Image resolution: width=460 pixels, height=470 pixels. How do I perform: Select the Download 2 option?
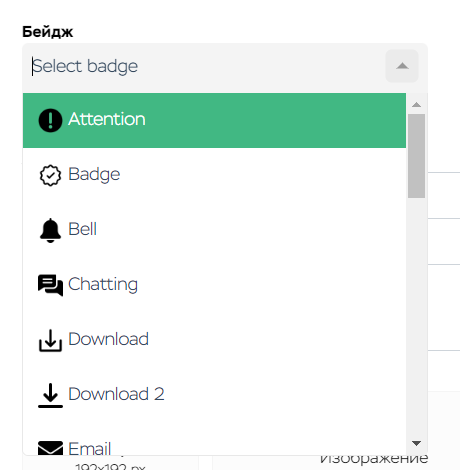pos(214,395)
